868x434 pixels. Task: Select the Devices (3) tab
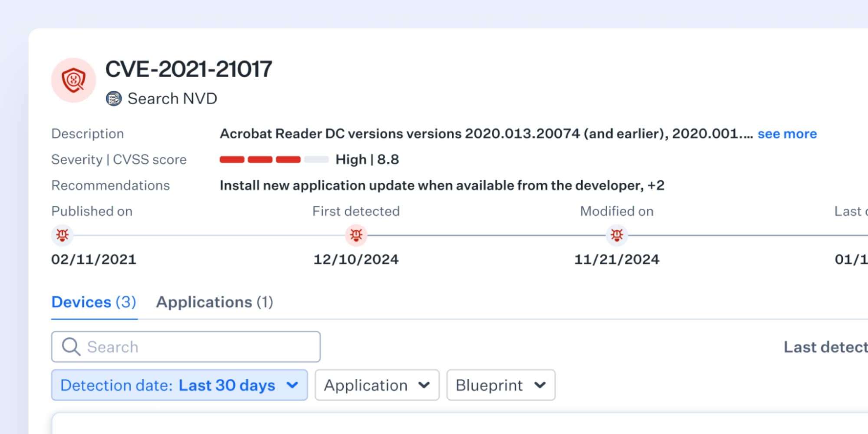pyautogui.click(x=94, y=302)
